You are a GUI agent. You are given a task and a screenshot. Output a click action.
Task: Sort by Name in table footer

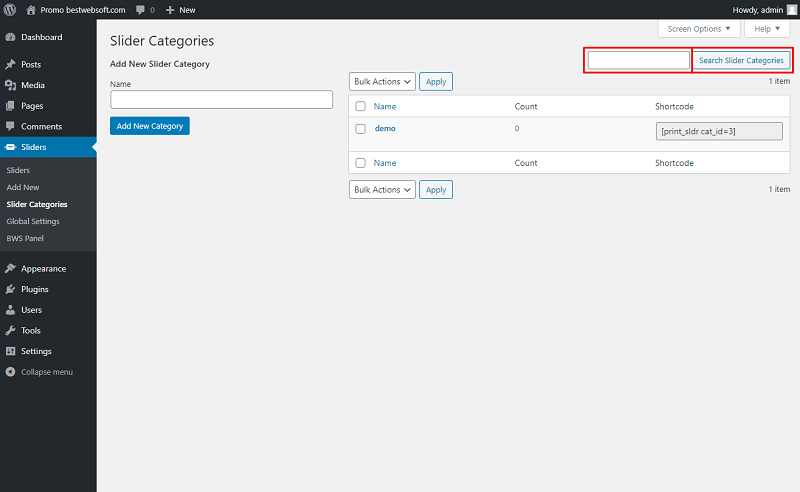click(385, 163)
